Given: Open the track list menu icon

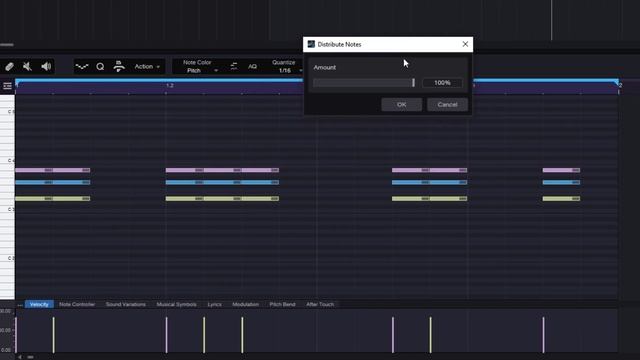Looking at the screenshot, I should point(7,86).
